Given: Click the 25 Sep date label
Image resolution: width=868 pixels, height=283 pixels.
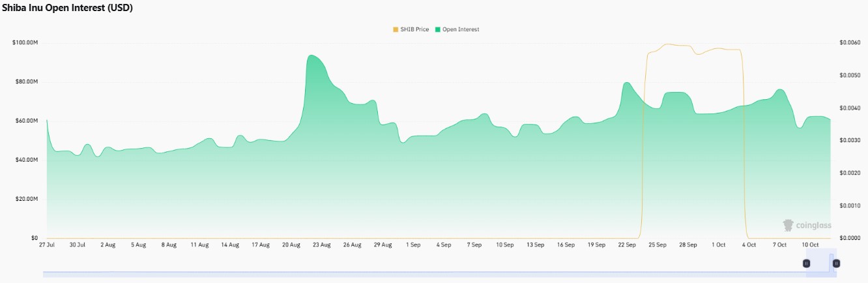Looking at the screenshot, I should click(658, 245).
